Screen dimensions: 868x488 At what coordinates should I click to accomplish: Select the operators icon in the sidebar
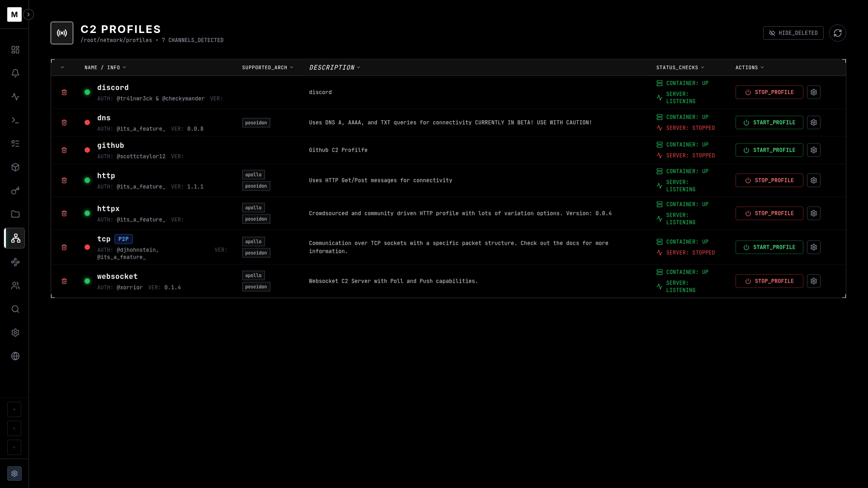tap(15, 286)
